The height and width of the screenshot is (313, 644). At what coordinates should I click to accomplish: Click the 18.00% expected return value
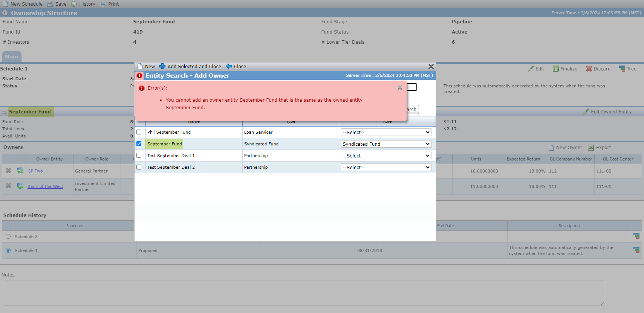point(537,186)
